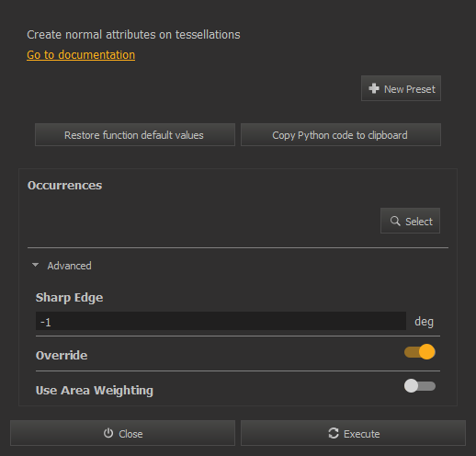Viewport: 476px width, 456px height.
Task: Click the refresh icon on Execute button
Action: 334,433
